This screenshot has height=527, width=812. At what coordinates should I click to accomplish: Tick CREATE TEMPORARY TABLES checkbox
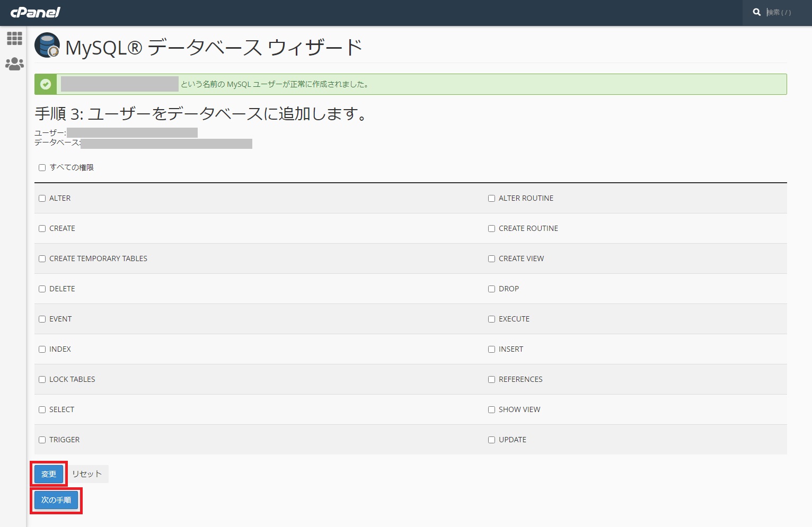pyautogui.click(x=42, y=258)
